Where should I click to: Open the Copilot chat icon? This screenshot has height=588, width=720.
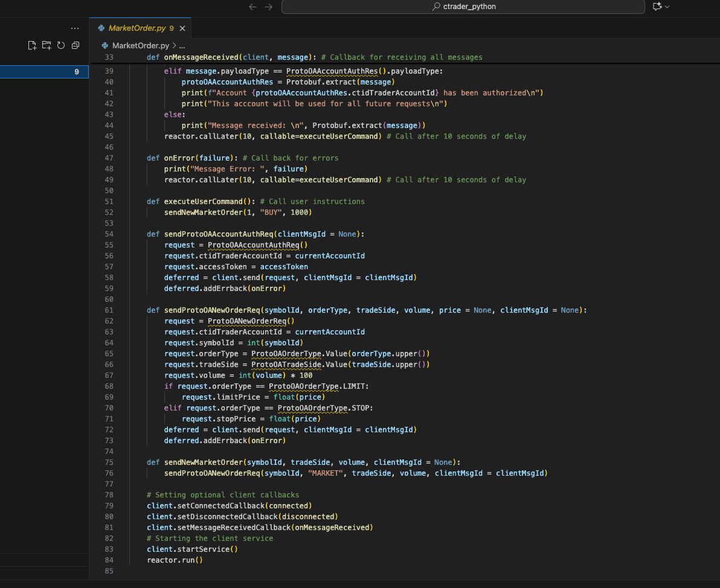[x=657, y=7]
